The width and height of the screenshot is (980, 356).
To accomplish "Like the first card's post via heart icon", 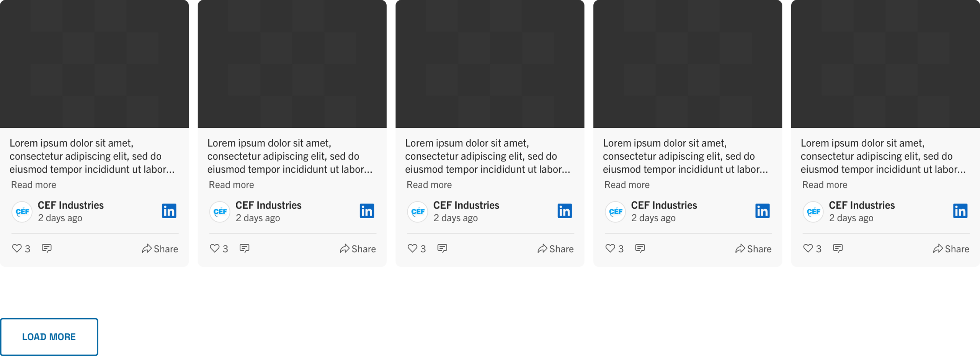I will pyautogui.click(x=17, y=248).
